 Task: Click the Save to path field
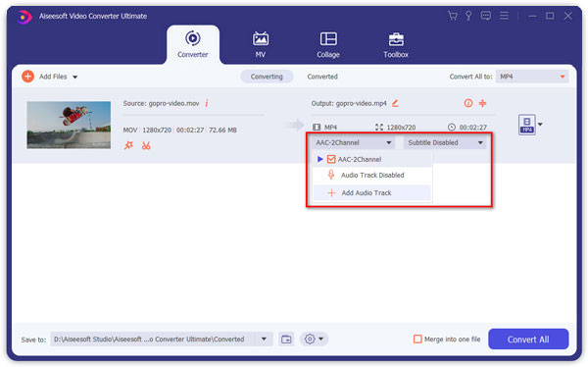pos(153,340)
